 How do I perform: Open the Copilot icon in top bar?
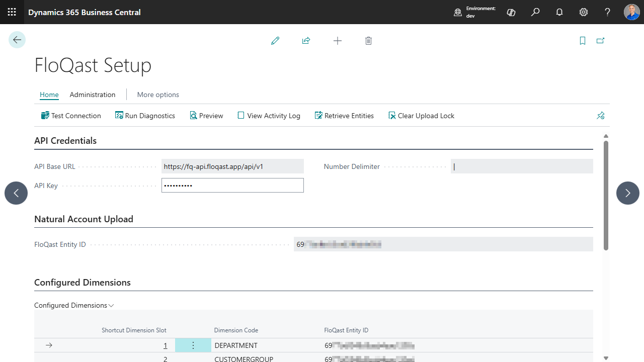[x=511, y=12]
